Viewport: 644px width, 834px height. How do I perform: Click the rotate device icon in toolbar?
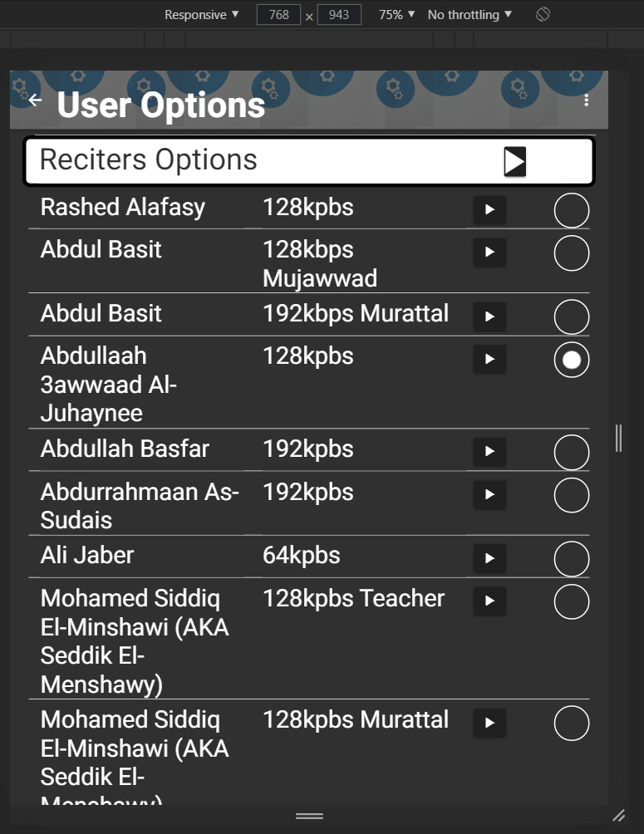543,15
